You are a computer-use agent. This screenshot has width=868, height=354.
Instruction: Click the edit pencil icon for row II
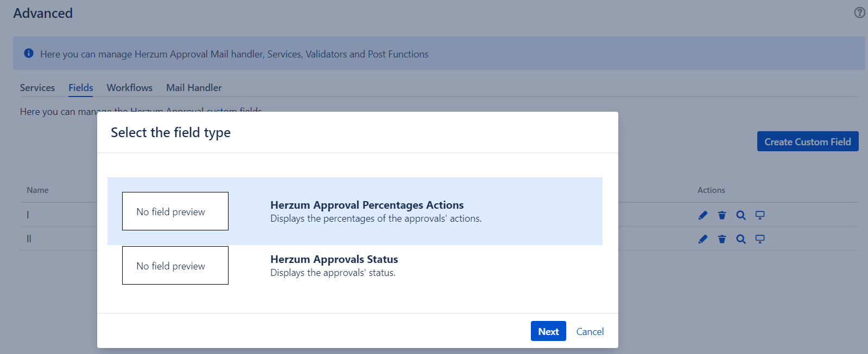703,239
